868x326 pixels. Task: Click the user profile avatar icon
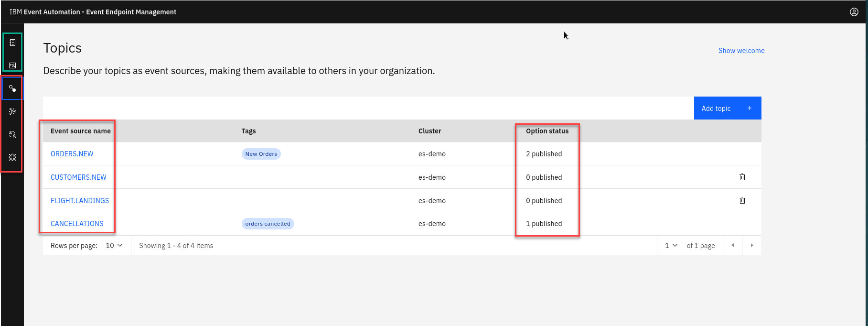[854, 12]
